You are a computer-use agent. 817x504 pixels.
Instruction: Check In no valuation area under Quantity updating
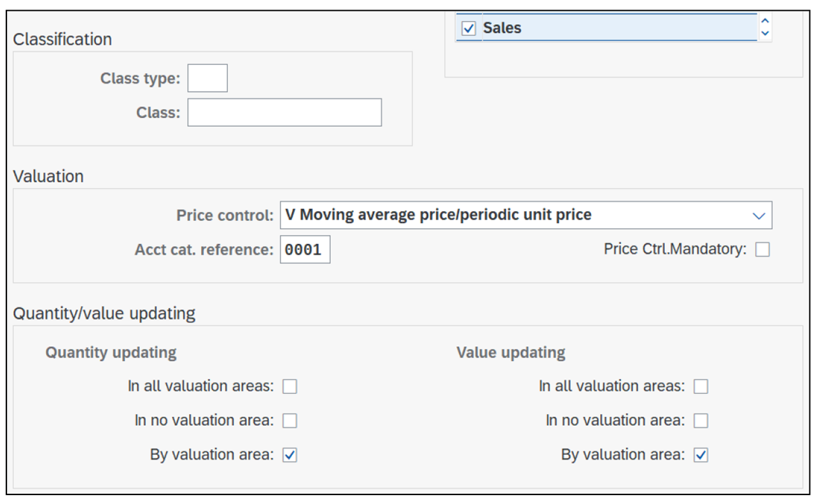coord(290,420)
